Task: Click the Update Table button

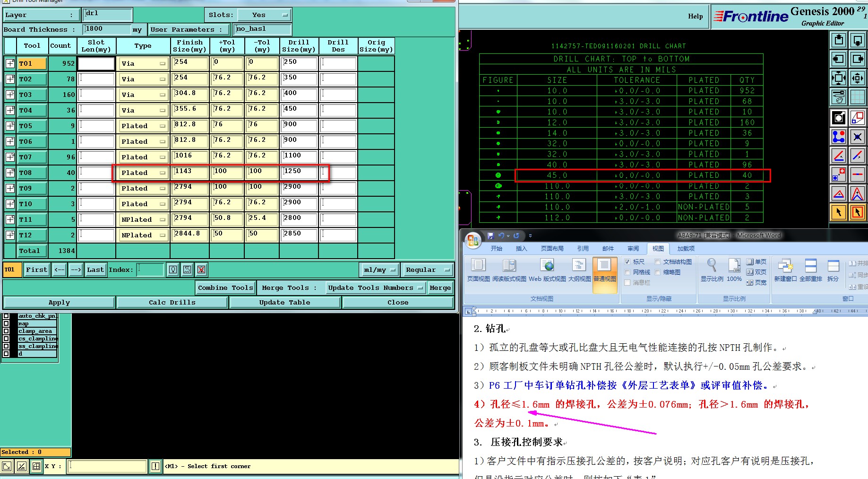Action: coord(285,302)
